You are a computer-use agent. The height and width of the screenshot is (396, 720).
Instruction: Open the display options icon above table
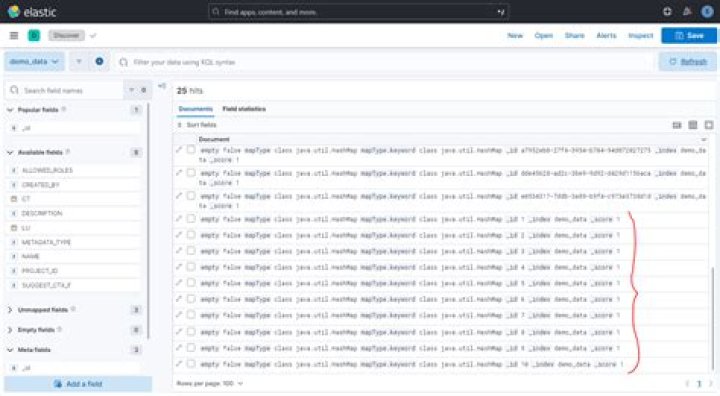click(x=677, y=125)
